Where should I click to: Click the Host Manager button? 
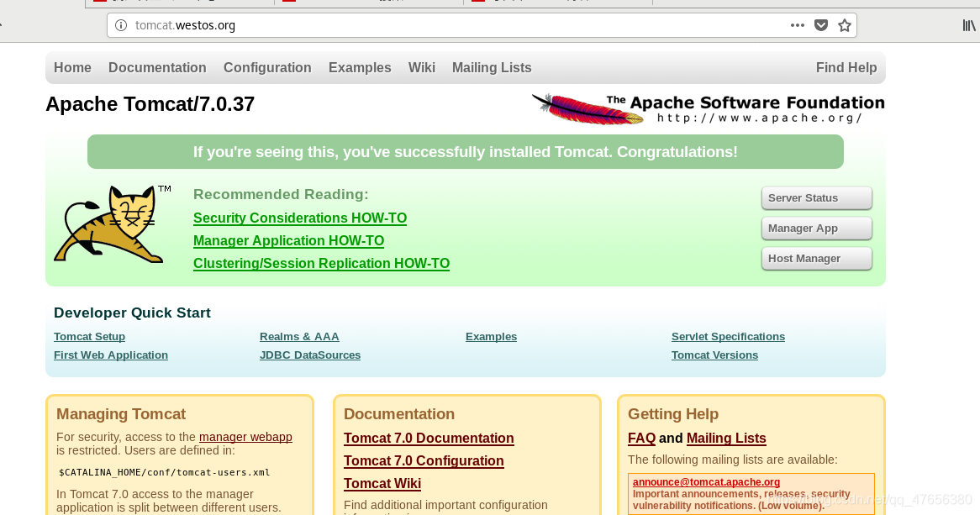pos(817,259)
